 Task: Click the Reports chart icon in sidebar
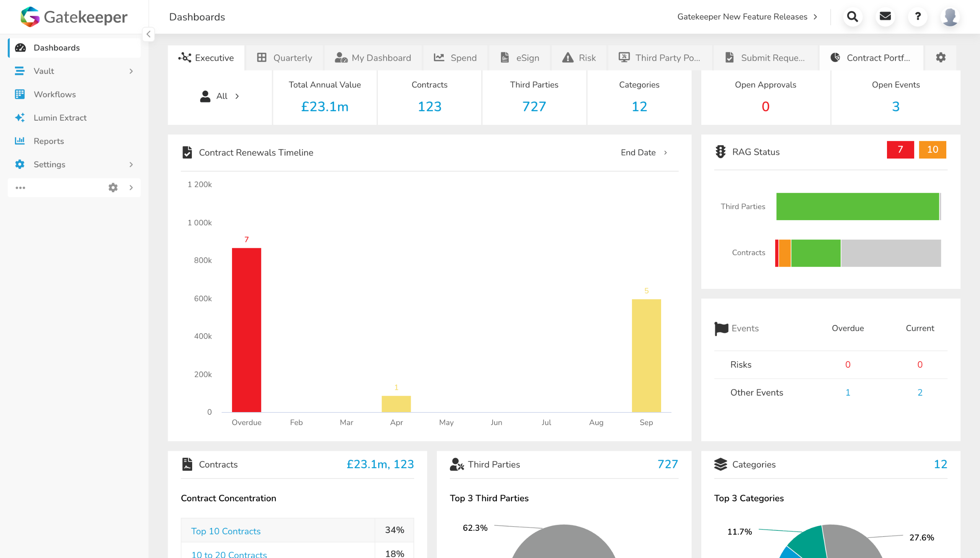(20, 141)
